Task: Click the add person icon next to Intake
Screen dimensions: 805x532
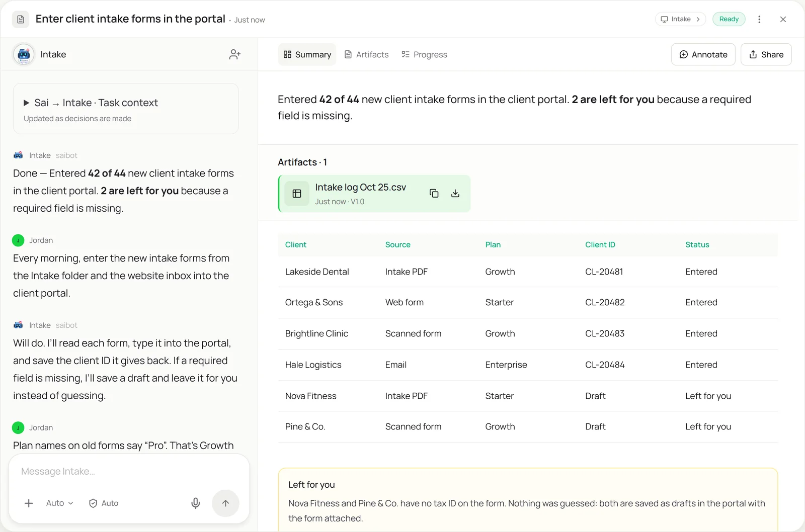Action: click(x=235, y=54)
